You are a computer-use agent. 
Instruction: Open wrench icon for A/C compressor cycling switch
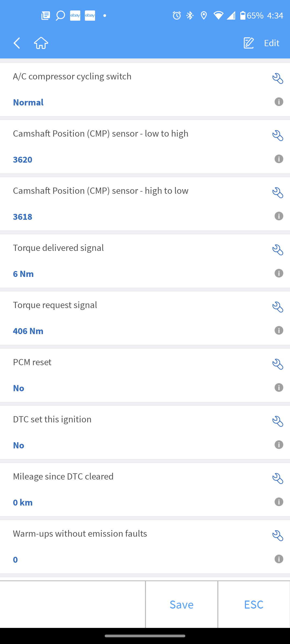click(x=278, y=78)
